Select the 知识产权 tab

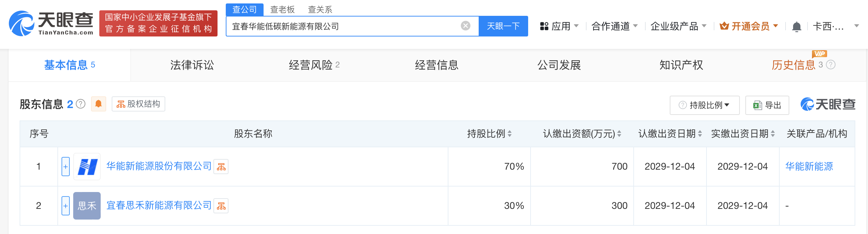pos(681,65)
